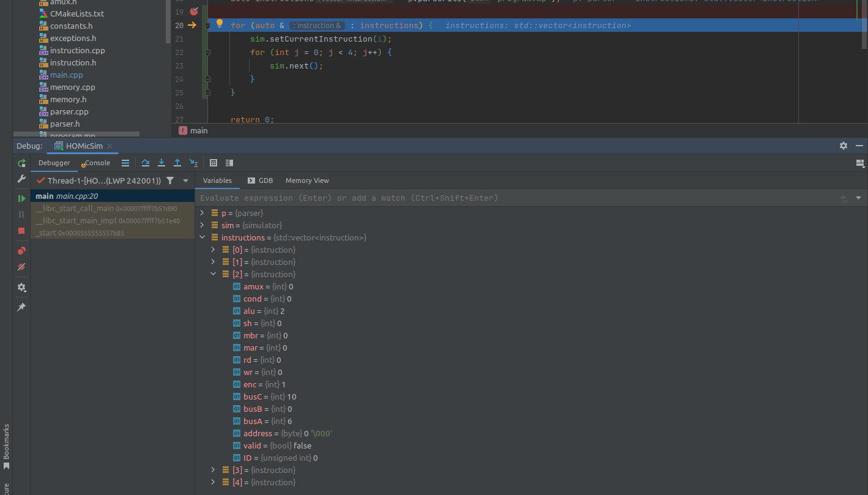This screenshot has width=868, height=495.
Task: Resume program with green play icon
Action: tap(21, 198)
